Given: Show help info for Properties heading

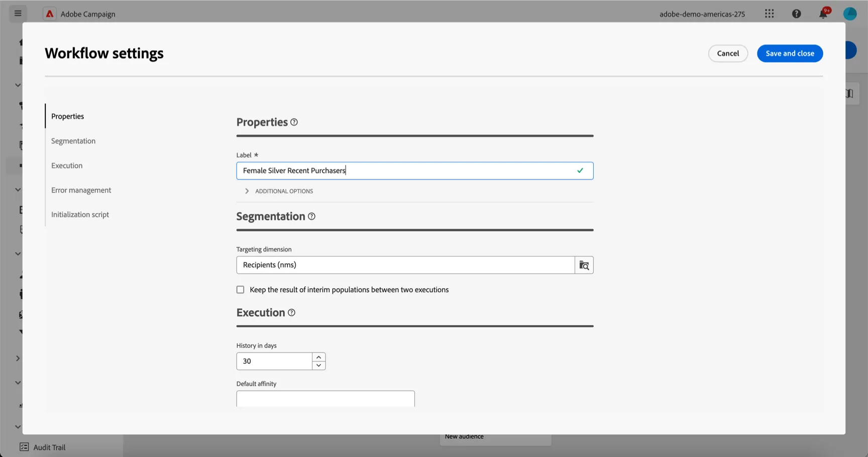Looking at the screenshot, I should (294, 122).
